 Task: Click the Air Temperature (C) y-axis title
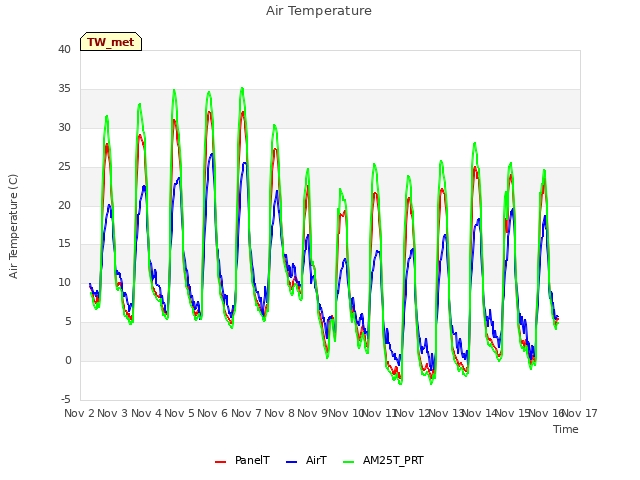coord(13,227)
